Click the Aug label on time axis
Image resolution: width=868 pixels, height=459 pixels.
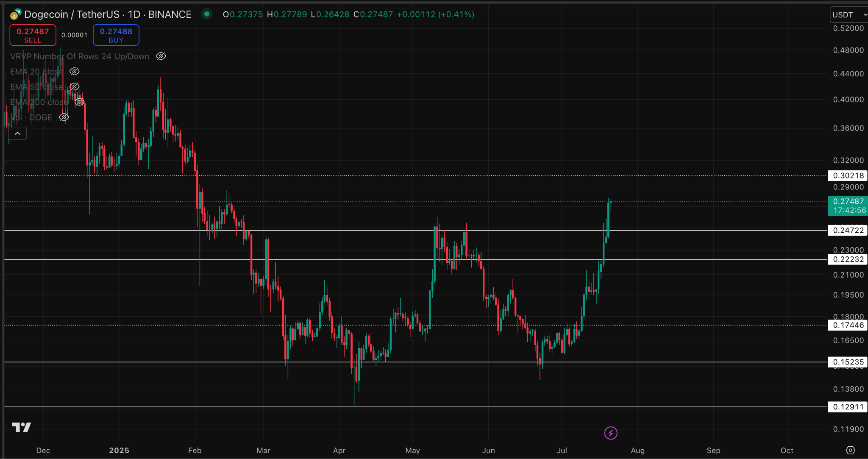[x=637, y=451]
